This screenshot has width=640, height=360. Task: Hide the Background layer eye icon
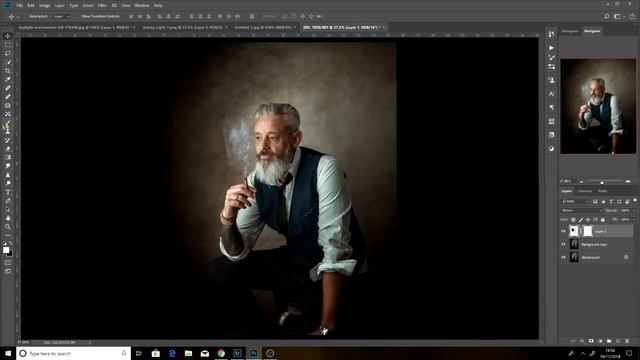coord(564,257)
